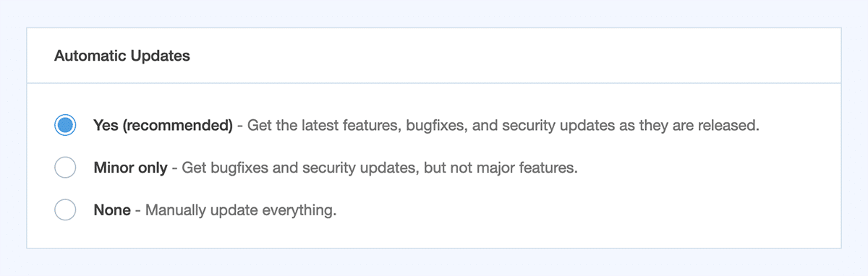
Task: Click "Manually update everything" description text
Action: point(240,210)
